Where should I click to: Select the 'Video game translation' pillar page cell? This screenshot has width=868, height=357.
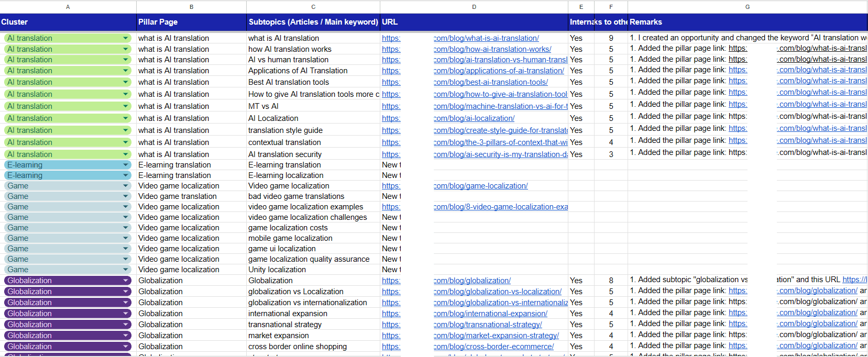tap(191, 196)
